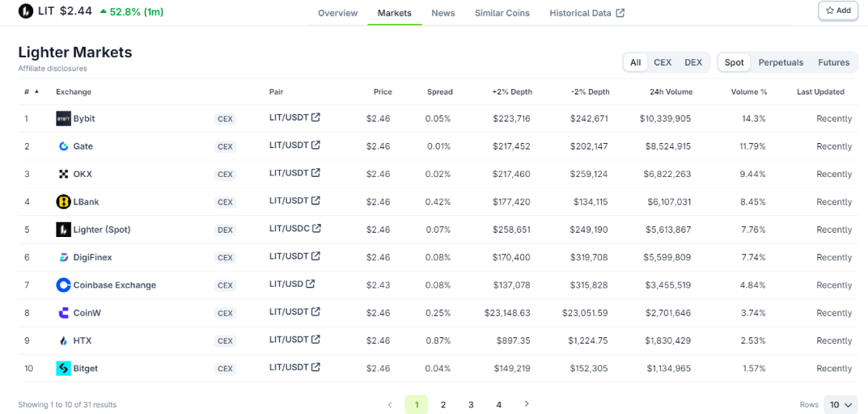
Task: Sort by +2% Depth column header
Action: pyautogui.click(x=511, y=92)
